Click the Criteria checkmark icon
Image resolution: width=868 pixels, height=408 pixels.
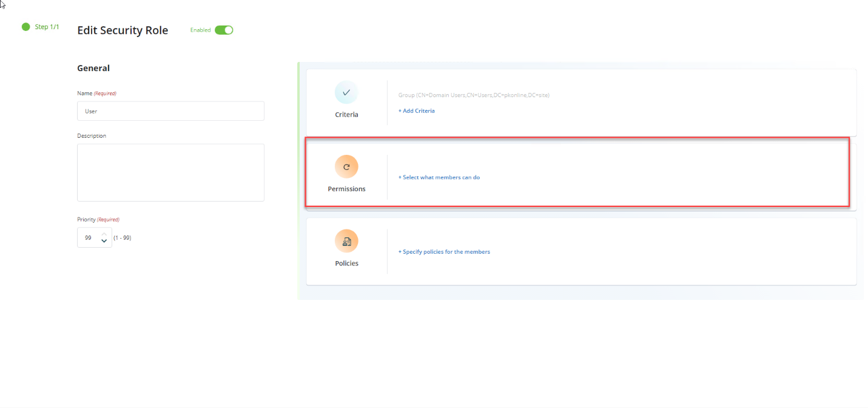(346, 92)
